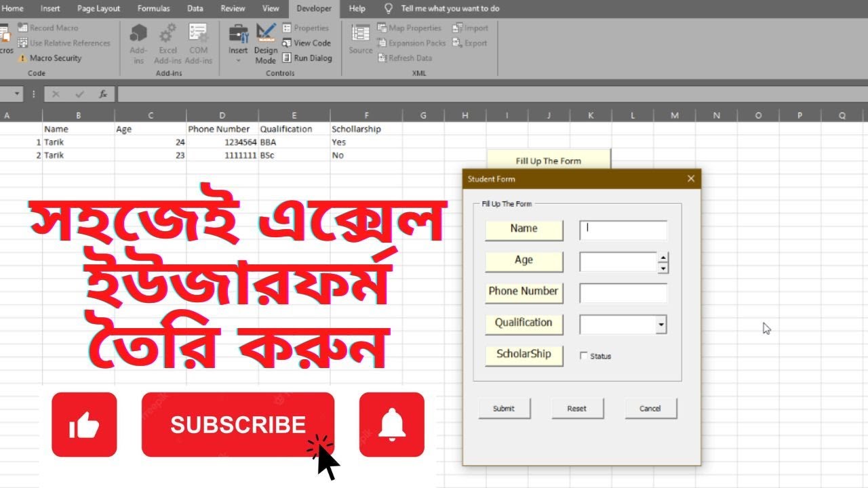Decrease Age with spin down arrow
This screenshot has width=868, height=488.
[663, 268]
